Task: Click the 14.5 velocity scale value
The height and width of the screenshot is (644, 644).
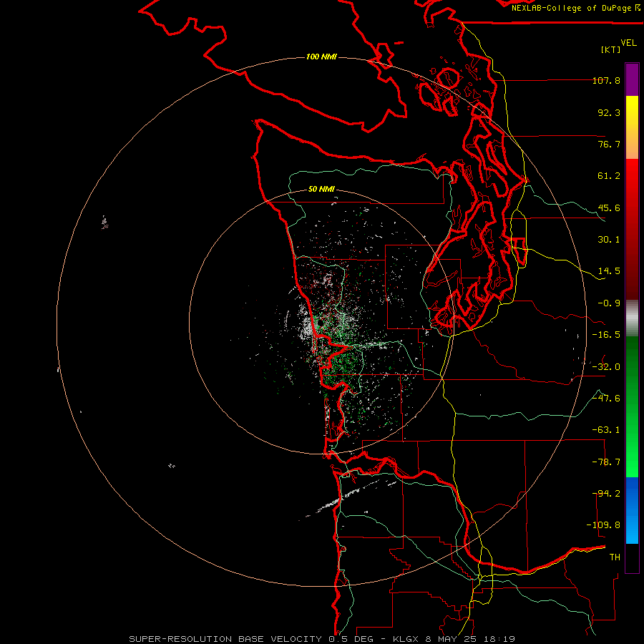Action: tap(609, 271)
